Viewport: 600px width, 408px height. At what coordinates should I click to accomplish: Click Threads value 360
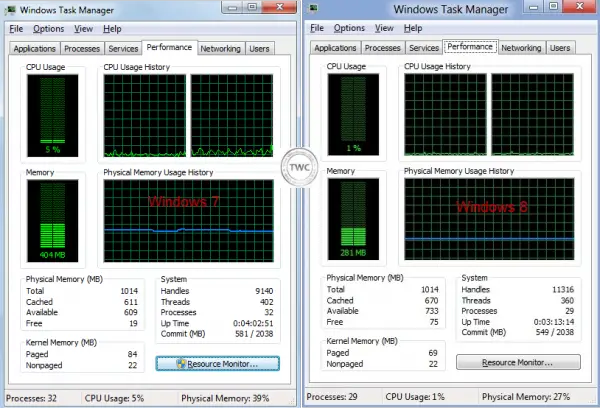[567, 300]
